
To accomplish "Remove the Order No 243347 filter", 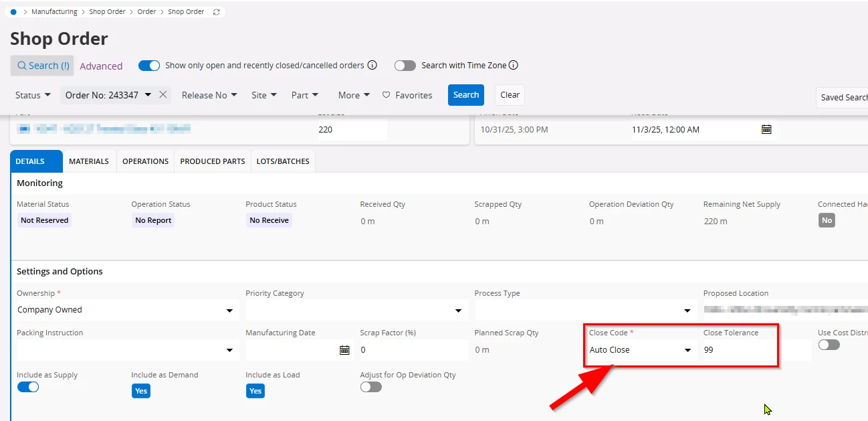I will [x=163, y=95].
